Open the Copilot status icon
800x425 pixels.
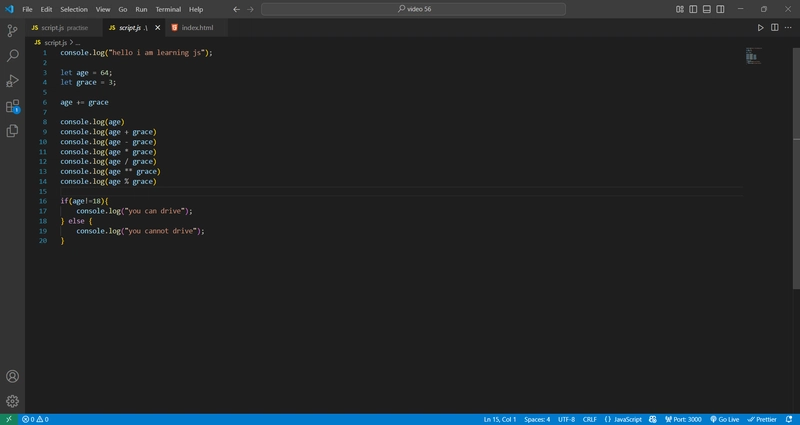pos(653,419)
